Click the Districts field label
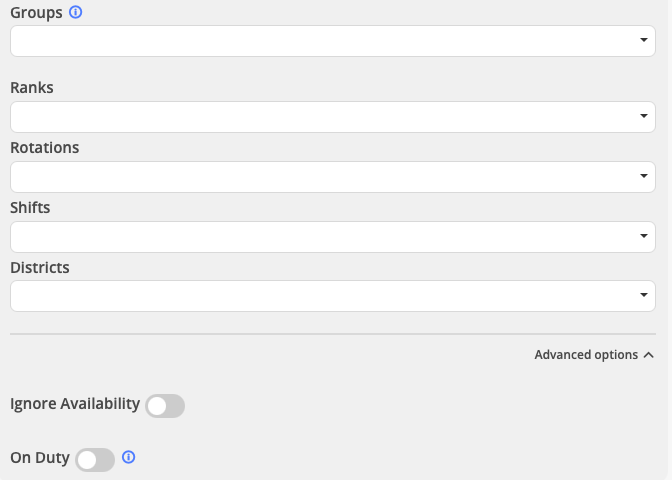The image size is (672, 480). click(40, 268)
